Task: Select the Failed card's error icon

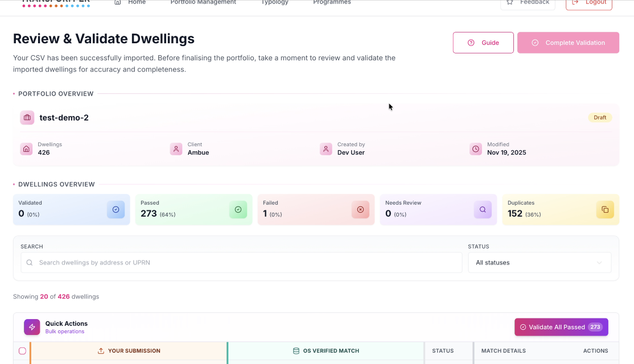Action: (360, 210)
